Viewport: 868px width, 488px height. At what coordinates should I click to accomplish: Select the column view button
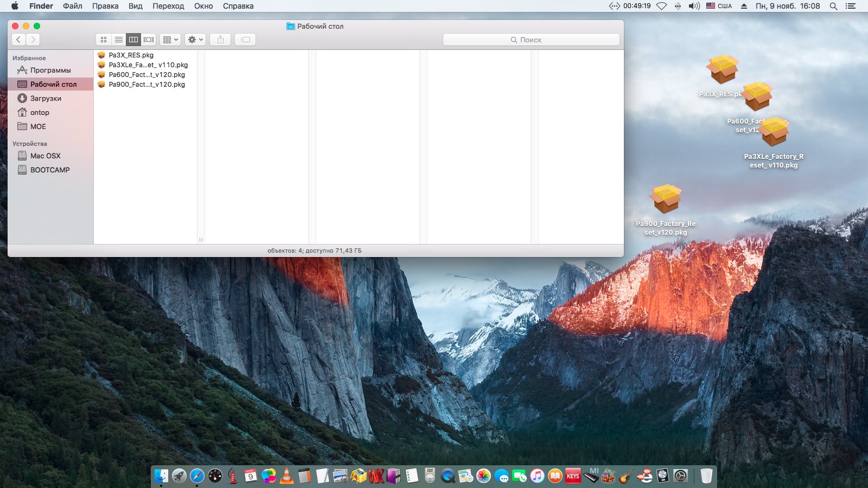133,40
